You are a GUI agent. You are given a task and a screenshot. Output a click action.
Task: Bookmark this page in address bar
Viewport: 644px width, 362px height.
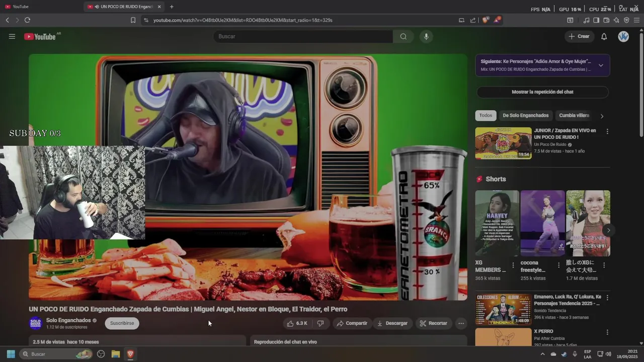tap(133, 20)
